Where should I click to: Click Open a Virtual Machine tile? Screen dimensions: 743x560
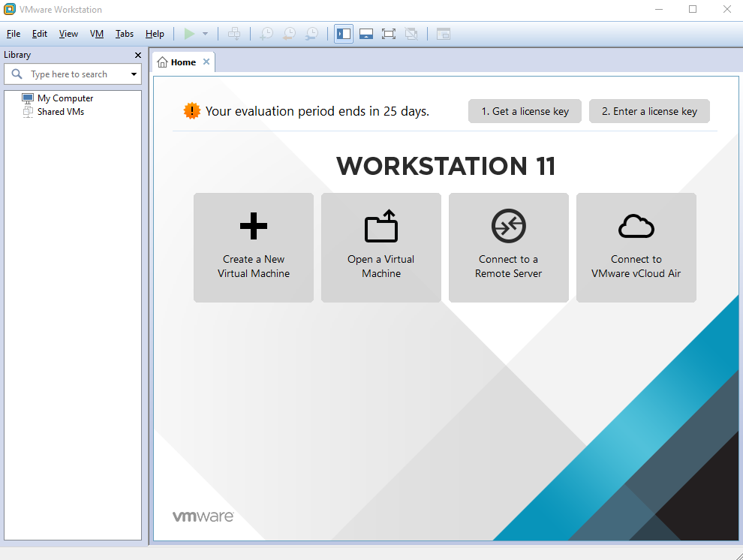pyautogui.click(x=381, y=247)
